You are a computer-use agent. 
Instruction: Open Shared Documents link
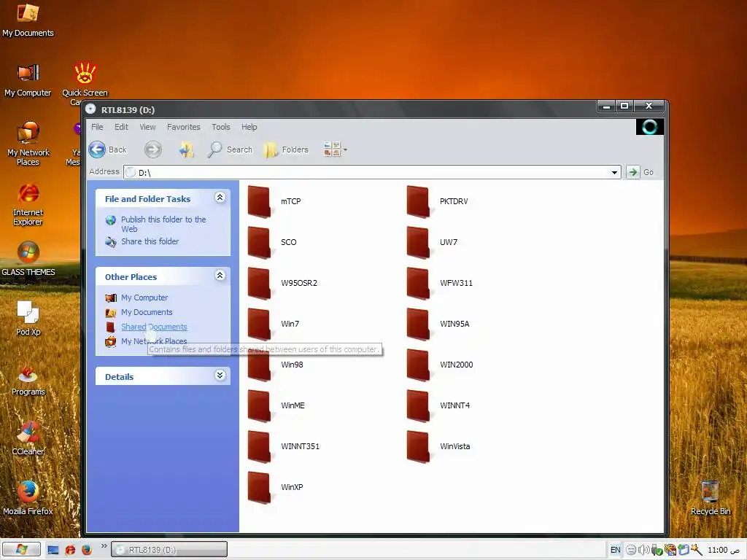pos(154,327)
